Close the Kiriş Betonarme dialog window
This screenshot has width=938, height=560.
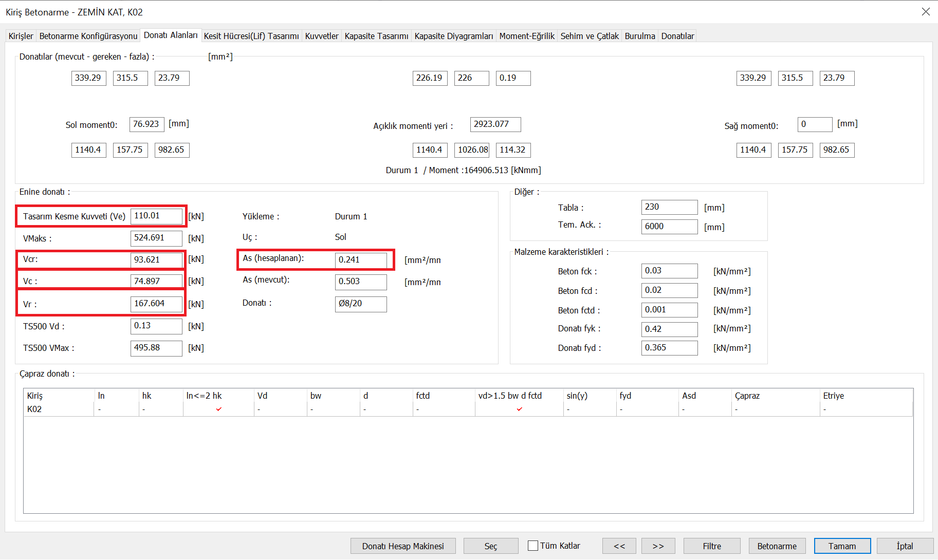(925, 12)
